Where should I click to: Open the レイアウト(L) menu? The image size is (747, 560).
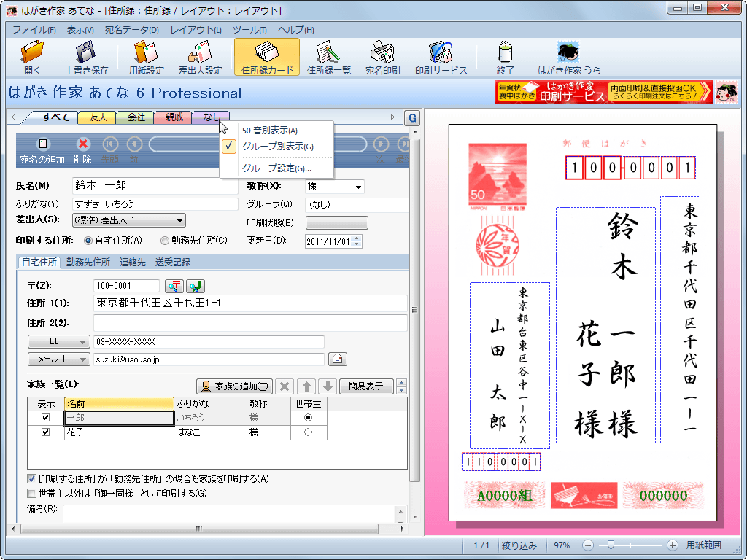(x=196, y=30)
